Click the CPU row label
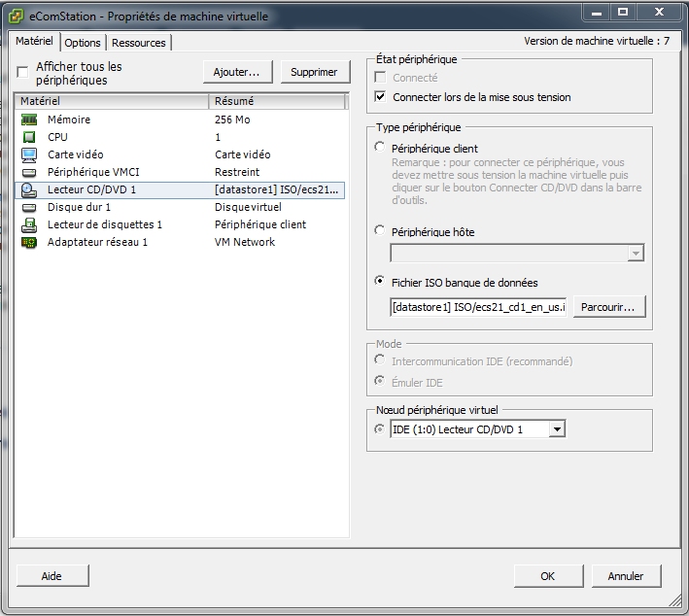 click(57, 137)
